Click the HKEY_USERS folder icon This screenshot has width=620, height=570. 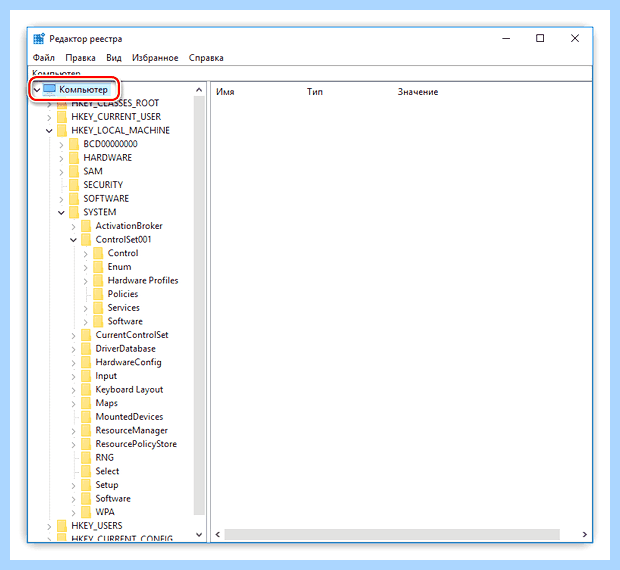62,526
